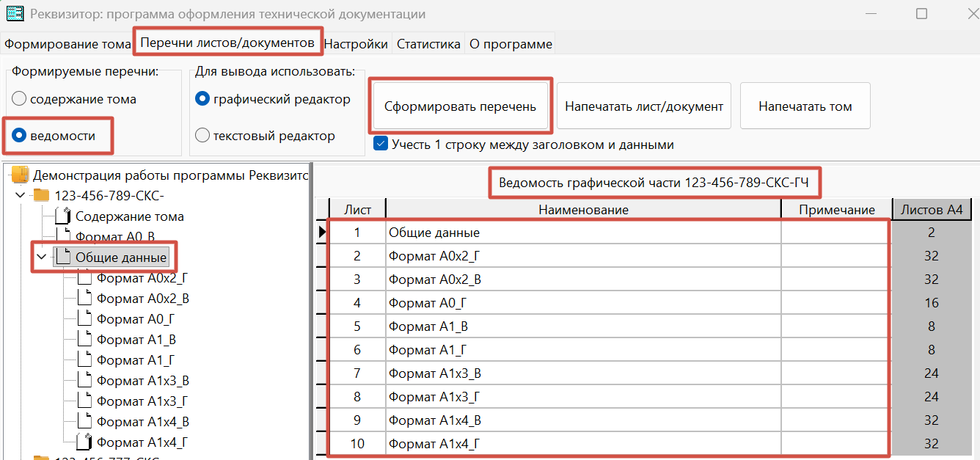This screenshot has width=980, height=460.
Task: Click the root project icon in the tree
Action: pos(20,175)
